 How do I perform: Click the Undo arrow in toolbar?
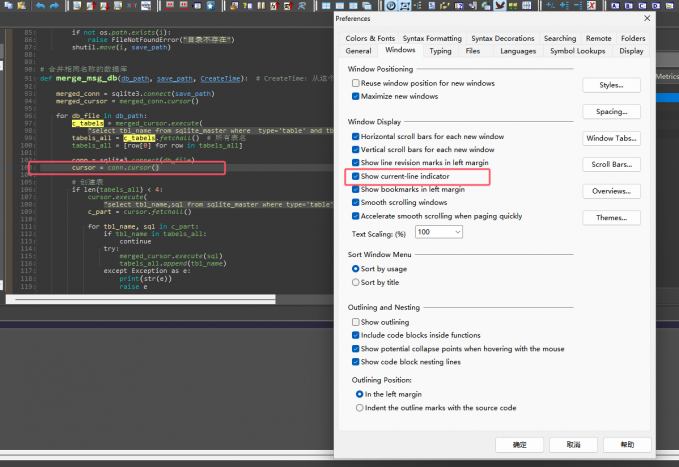point(40,5)
